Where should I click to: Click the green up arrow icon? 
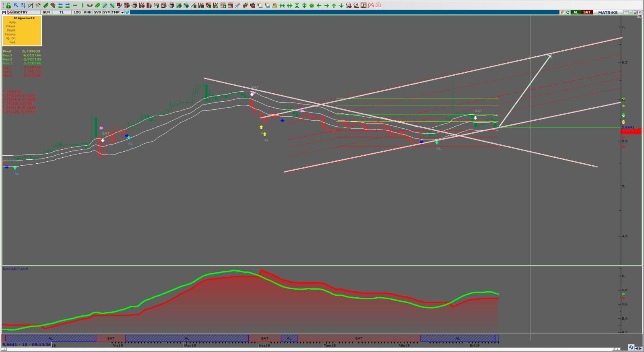(x=334, y=5)
